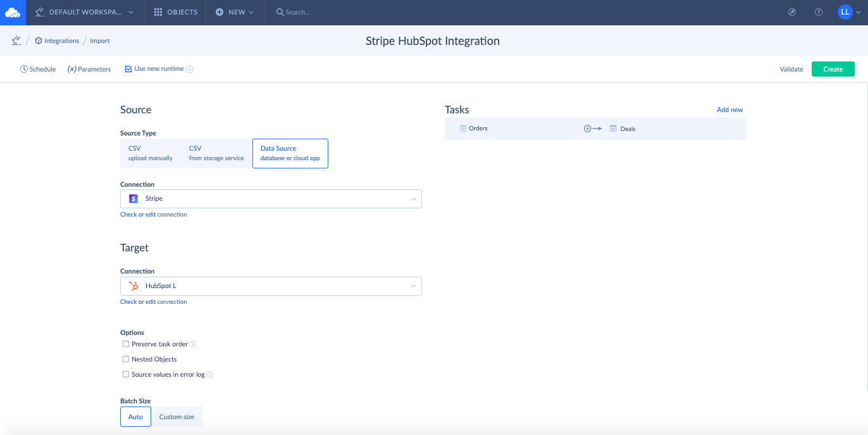Click the table icon beside the Orders task
The image size is (868, 435).
[462, 128]
